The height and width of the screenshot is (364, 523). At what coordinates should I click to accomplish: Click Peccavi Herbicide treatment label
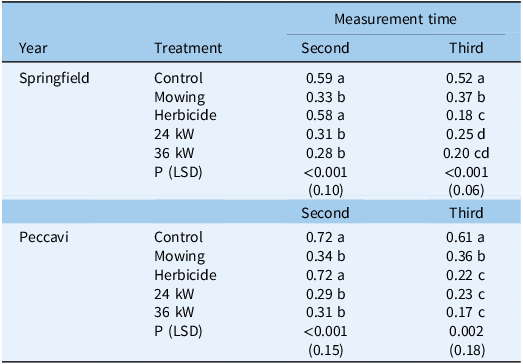coord(185,275)
